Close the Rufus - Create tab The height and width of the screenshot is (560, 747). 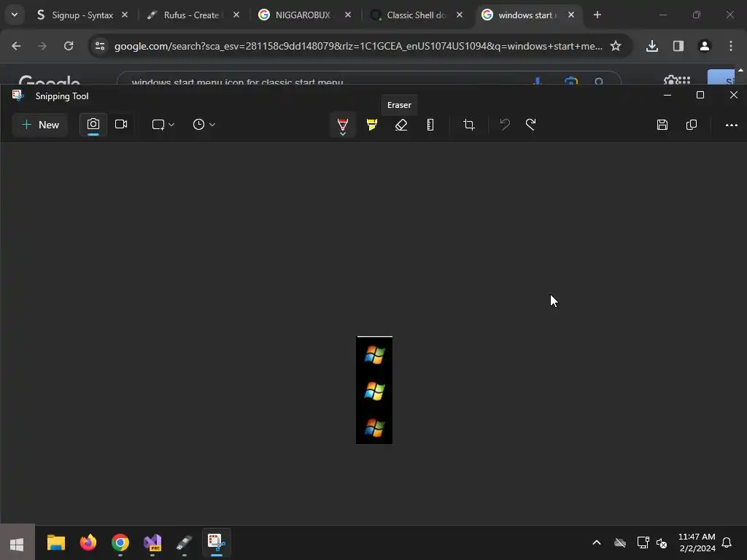pos(236,15)
